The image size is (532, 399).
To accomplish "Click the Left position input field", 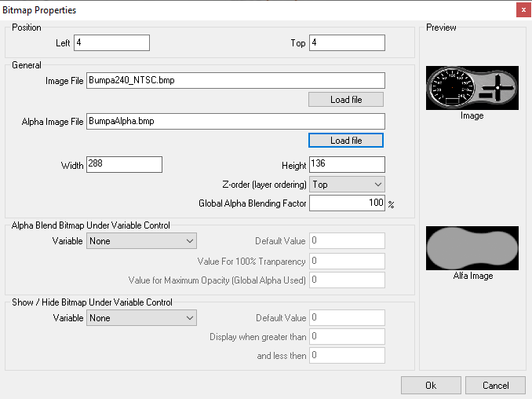I will [x=111, y=43].
